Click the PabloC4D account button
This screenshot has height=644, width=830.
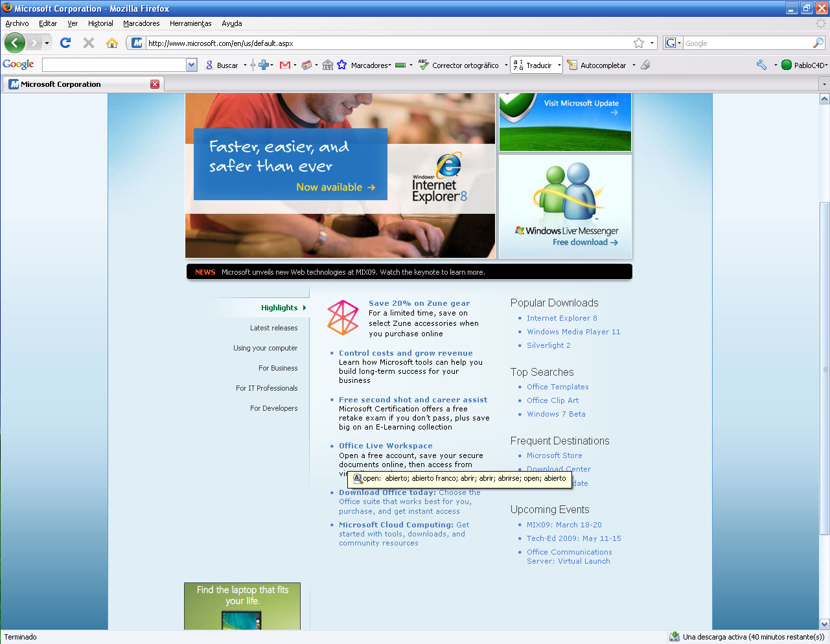tap(804, 65)
